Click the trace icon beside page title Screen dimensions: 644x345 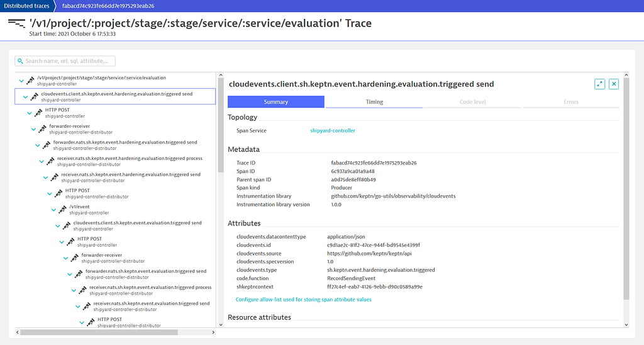point(16,23)
